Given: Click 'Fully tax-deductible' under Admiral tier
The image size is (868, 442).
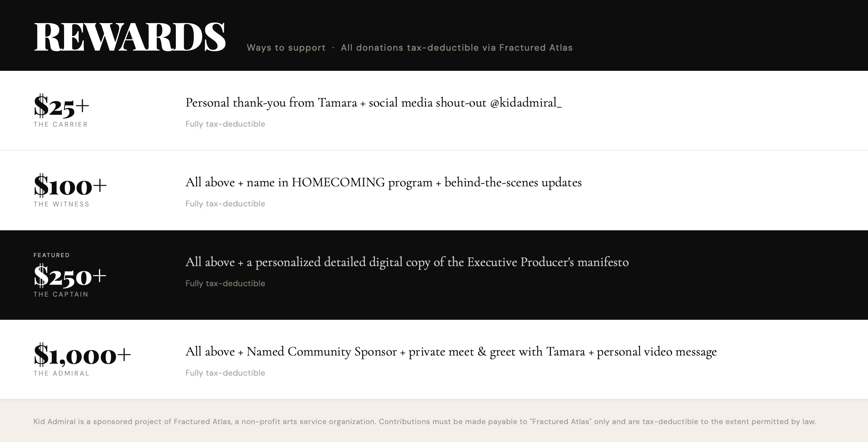Looking at the screenshot, I should point(225,373).
